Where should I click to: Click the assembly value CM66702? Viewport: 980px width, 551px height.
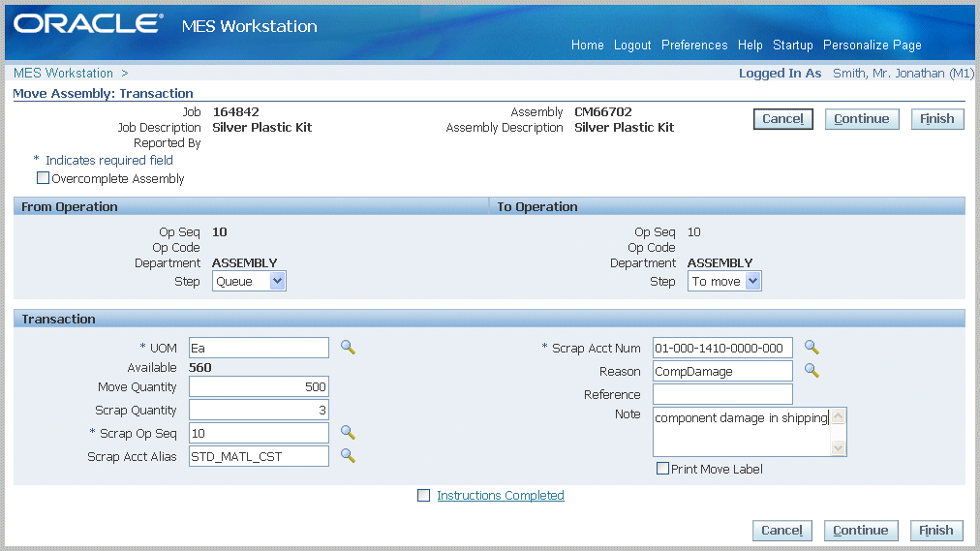603,111
